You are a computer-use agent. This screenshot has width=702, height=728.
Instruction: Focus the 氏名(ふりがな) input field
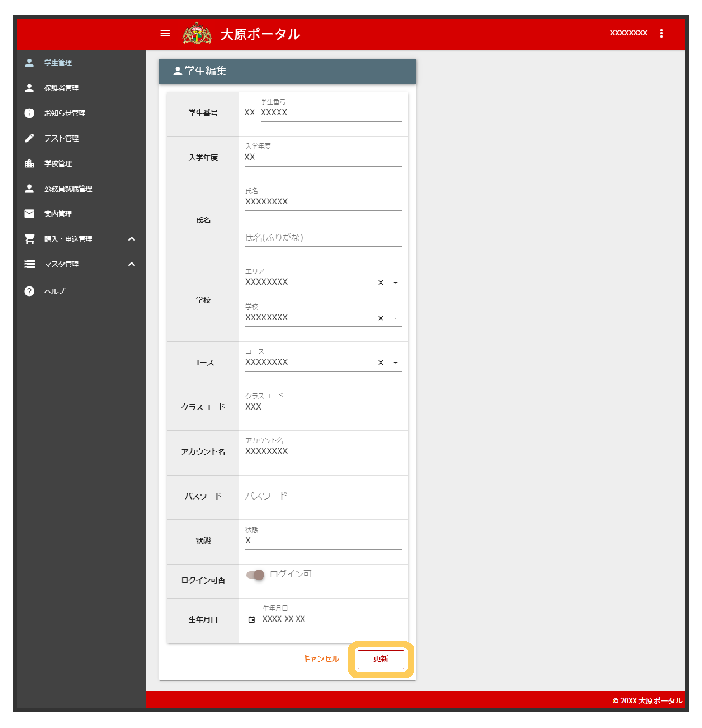coord(323,237)
